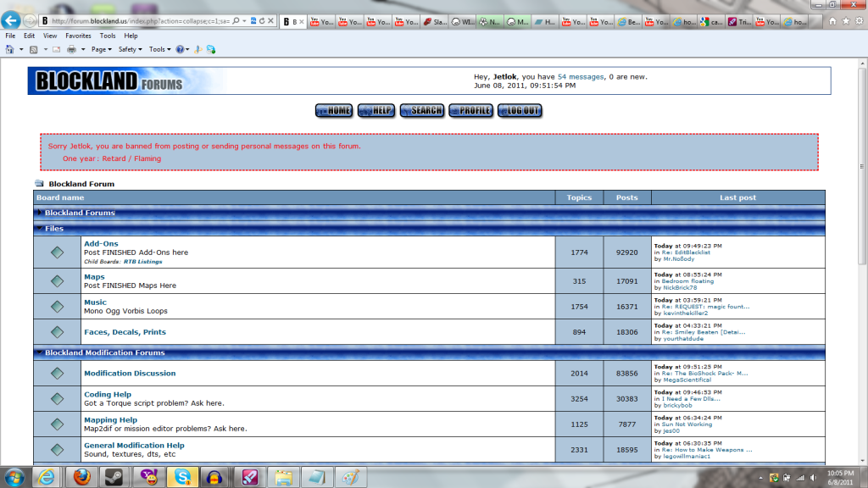Screen dimensions: 868x488
Task: Click the address bar URL field
Action: click(x=140, y=21)
